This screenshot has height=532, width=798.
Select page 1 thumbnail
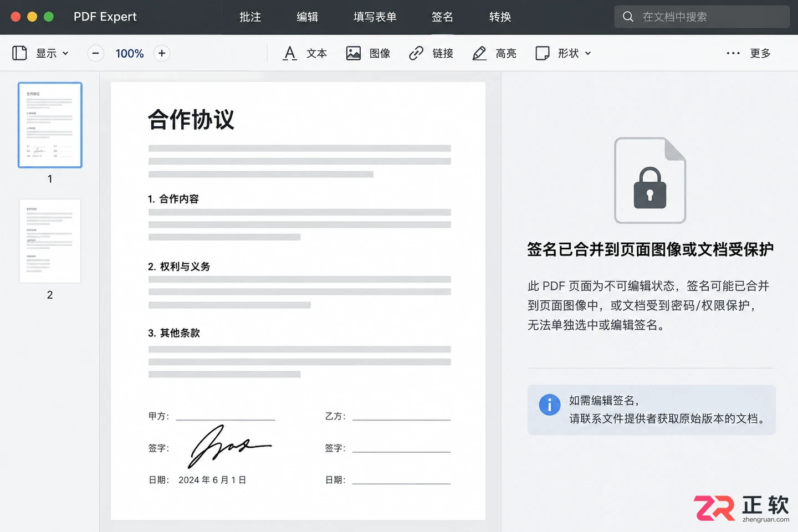[50, 125]
